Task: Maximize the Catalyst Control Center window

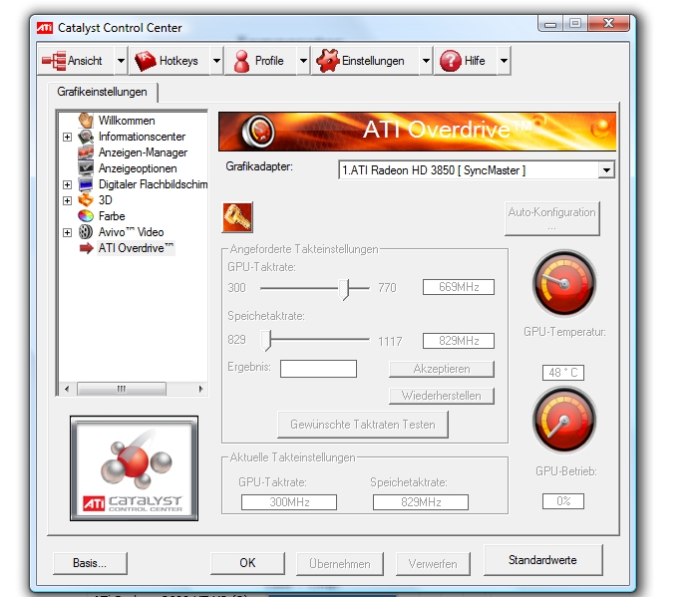Action: click(x=575, y=23)
